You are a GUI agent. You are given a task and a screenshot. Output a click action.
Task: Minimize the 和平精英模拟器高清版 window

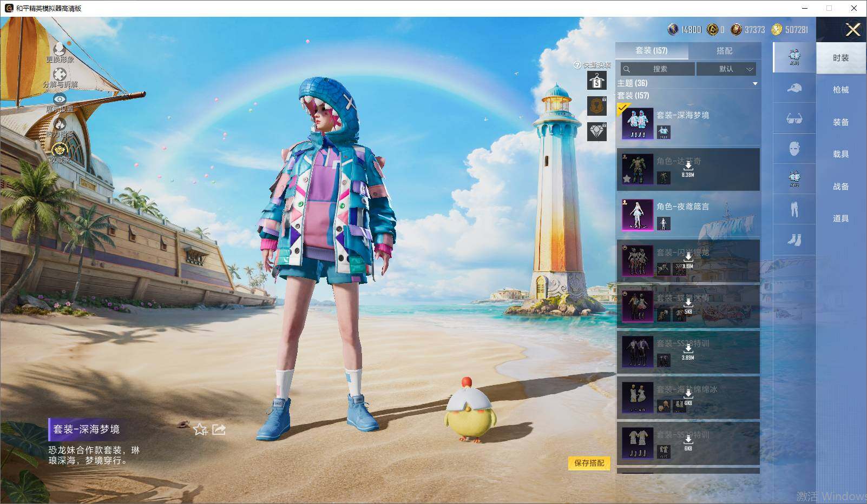click(804, 8)
